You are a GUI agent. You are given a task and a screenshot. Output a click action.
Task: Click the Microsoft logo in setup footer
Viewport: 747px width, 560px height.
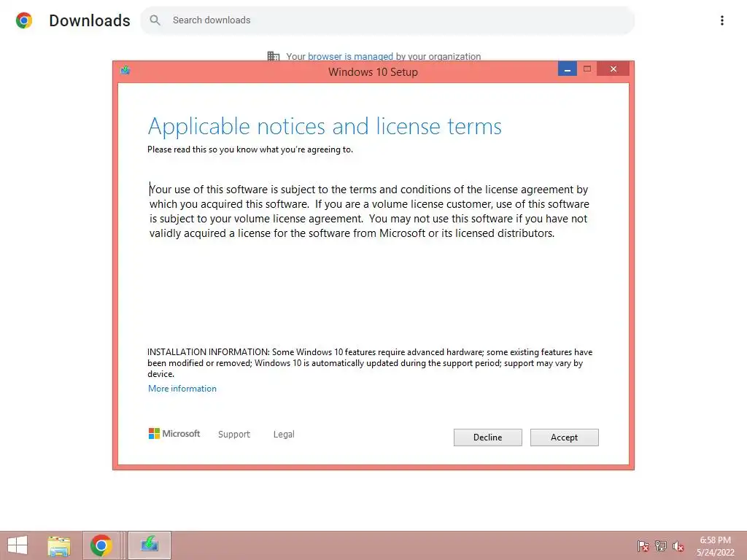click(174, 433)
